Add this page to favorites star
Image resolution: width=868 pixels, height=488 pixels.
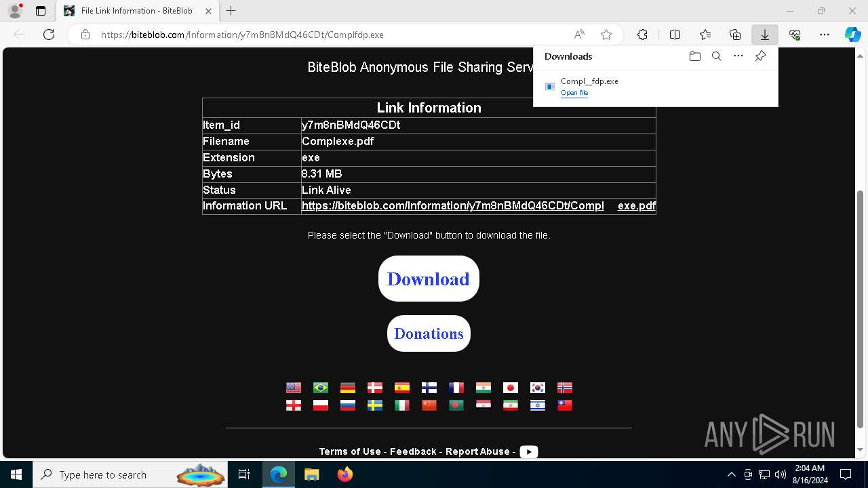pos(606,35)
